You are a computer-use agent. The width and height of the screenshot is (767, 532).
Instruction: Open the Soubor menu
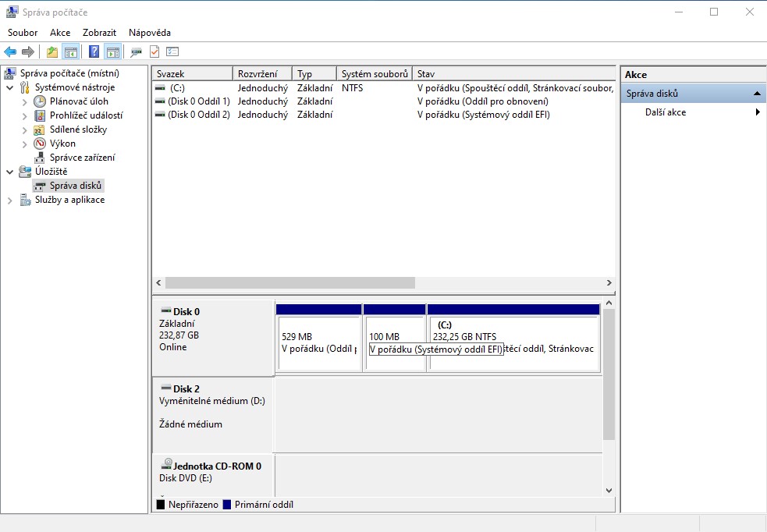(23, 32)
